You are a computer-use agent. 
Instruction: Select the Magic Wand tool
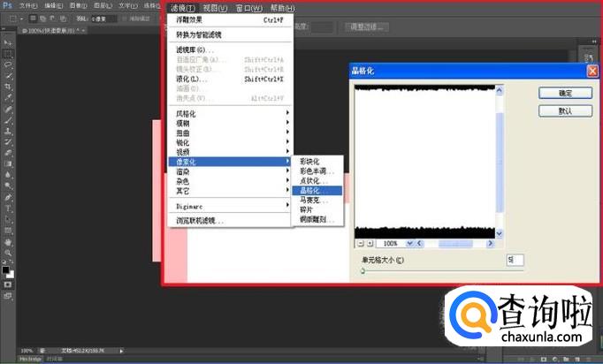pyautogui.click(x=8, y=76)
